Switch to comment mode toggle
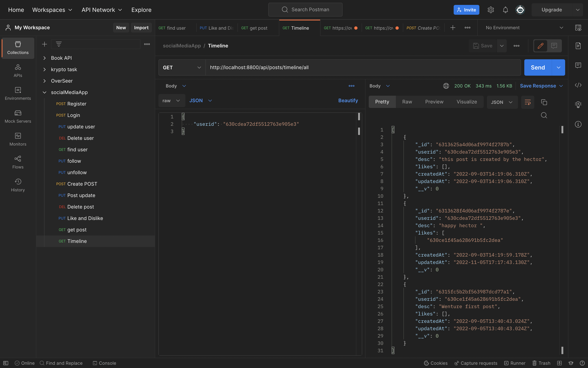The height and width of the screenshot is (368, 588). tap(554, 46)
